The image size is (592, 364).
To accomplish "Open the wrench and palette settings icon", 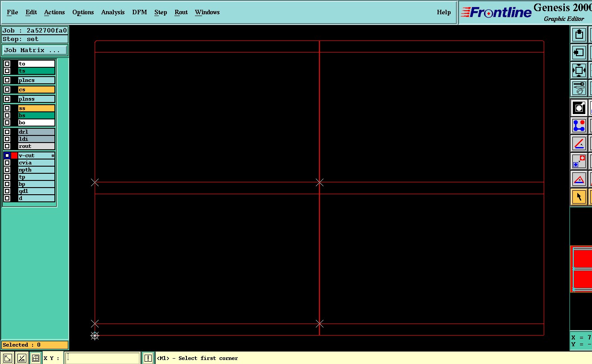I will [x=579, y=88].
